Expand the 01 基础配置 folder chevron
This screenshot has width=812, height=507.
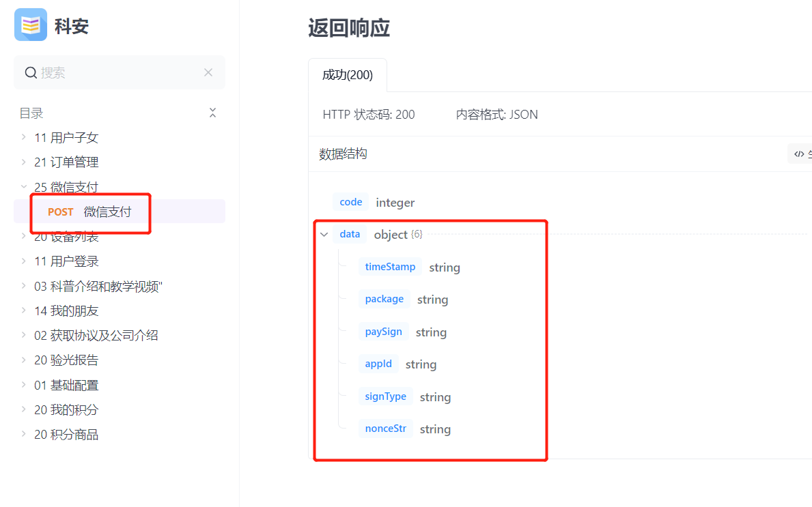coord(23,385)
